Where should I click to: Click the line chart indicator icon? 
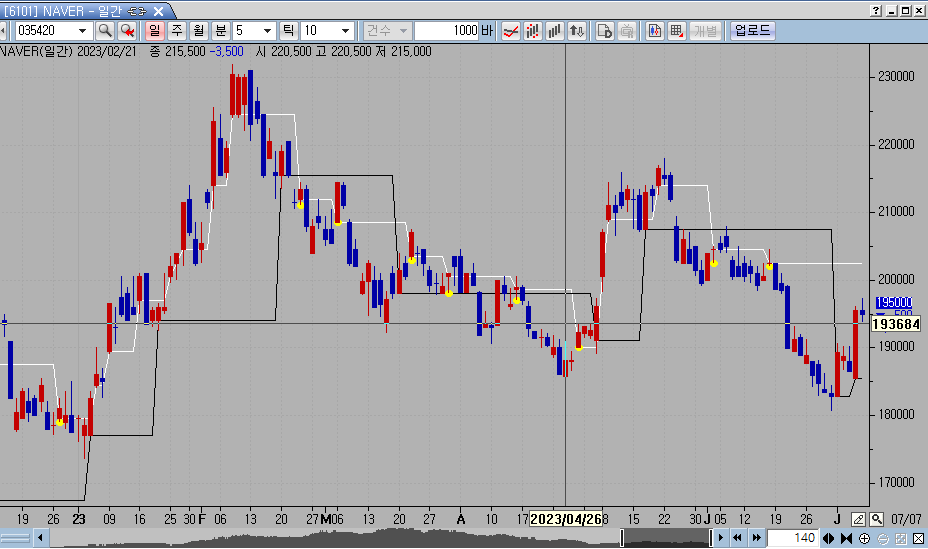(x=511, y=31)
